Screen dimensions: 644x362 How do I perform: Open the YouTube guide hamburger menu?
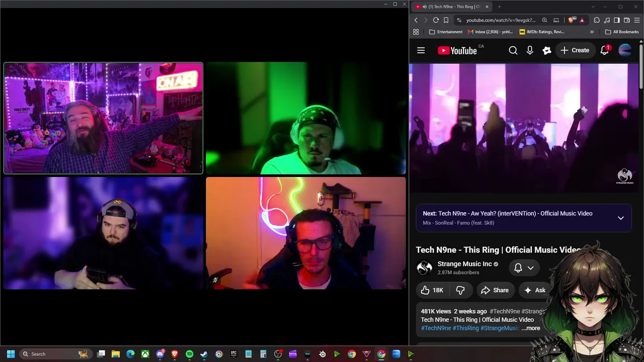click(x=421, y=50)
